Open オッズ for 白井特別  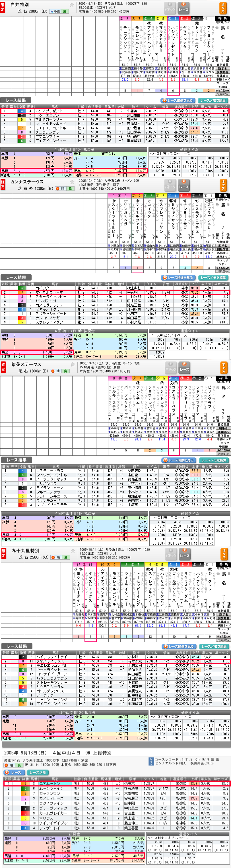click(223, 8)
